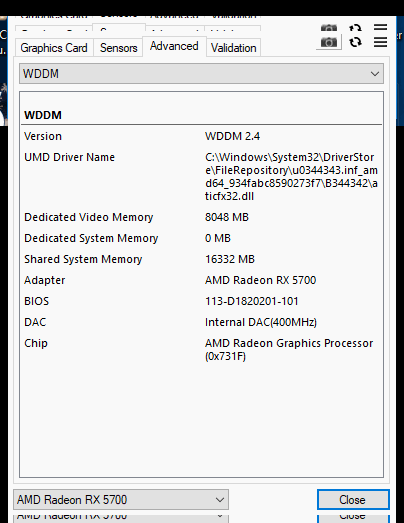Click the Adapter row label

[45, 280]
